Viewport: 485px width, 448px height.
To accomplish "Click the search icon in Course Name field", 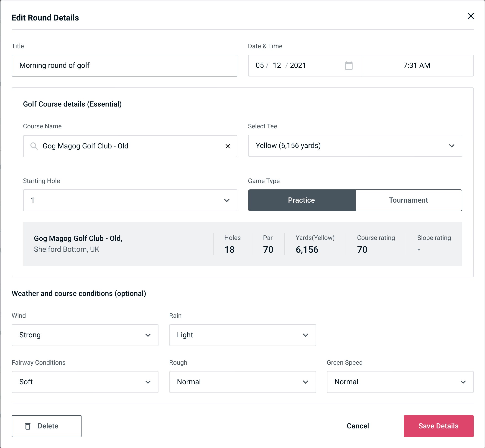I will point(33,146).
